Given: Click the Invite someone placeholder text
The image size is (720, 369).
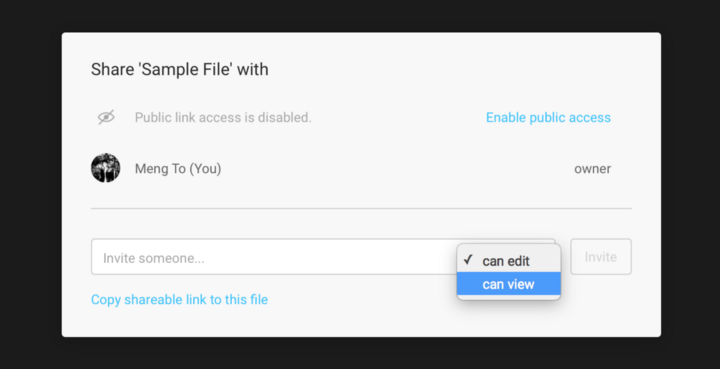Looking at the screenshot, I should (154, 258).
